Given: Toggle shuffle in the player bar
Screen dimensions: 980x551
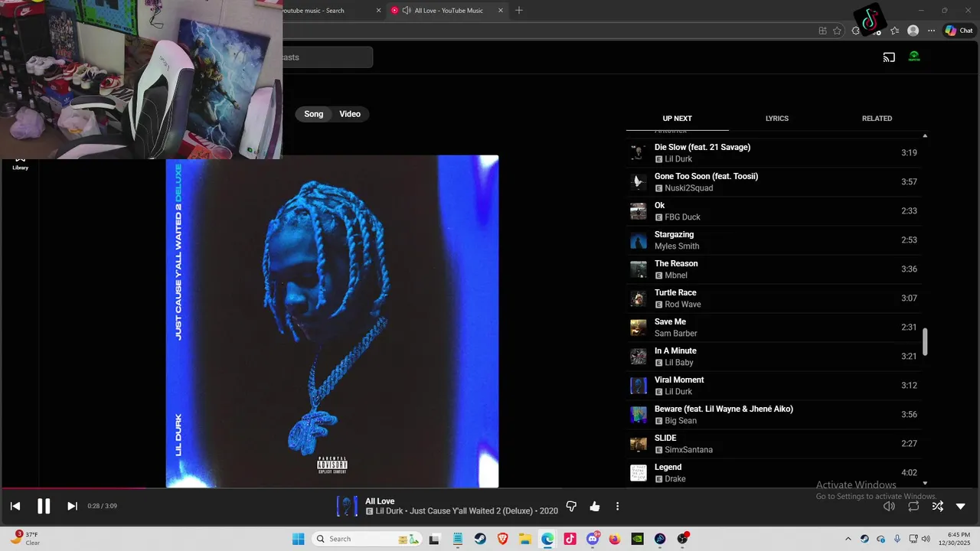Looking at the screenshot, I should pos(938,506).
